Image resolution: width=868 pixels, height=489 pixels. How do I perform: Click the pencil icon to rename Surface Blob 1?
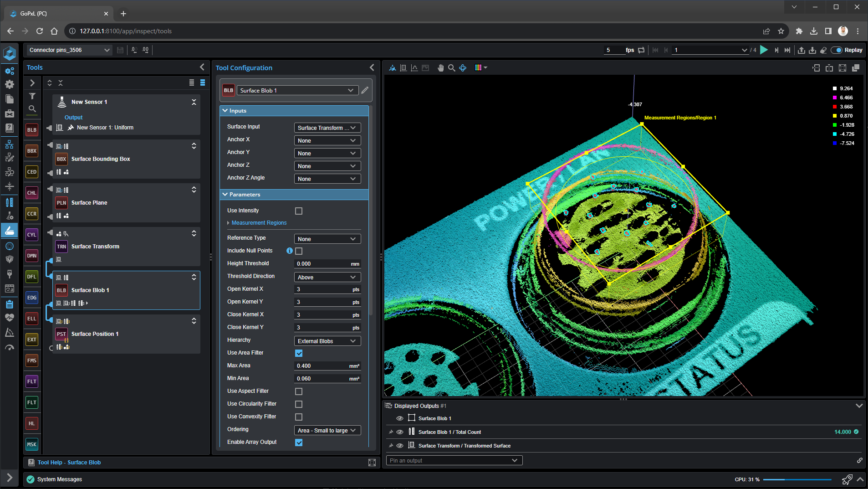tap(365, 90)
